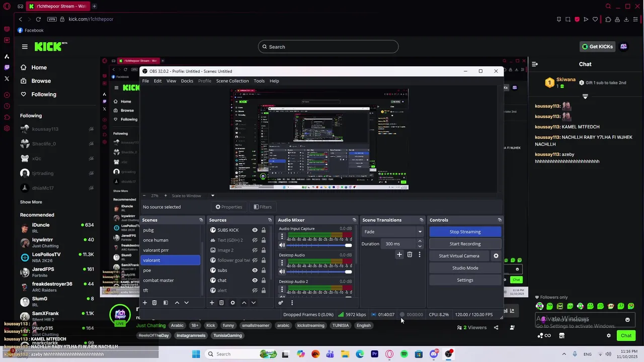
Task: Hide the chat source with its eye icon
Action: click(x=255, y=280)
